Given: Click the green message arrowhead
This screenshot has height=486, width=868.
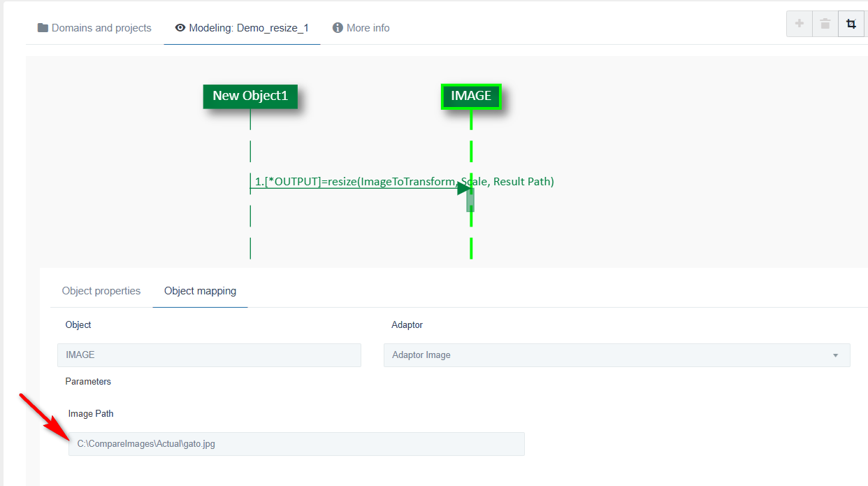Looking at the screenshot, I should [x=464, y=188].
